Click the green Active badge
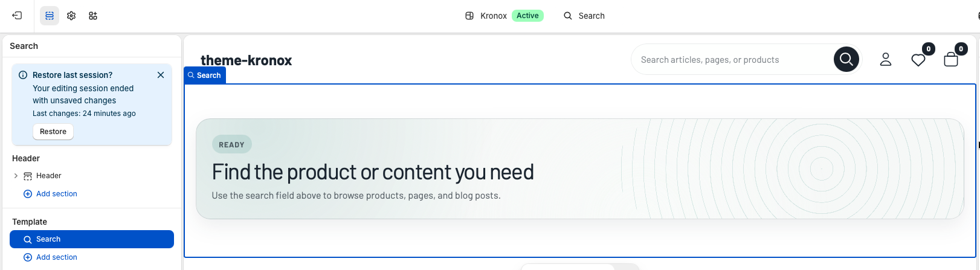The height and width of the screenshot is (270, 980). 527,16
